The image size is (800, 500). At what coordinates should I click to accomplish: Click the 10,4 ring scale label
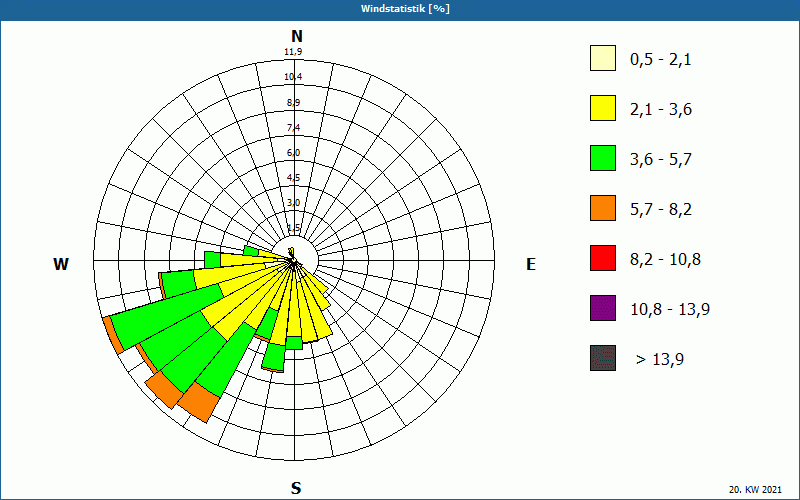pos(293,77)
